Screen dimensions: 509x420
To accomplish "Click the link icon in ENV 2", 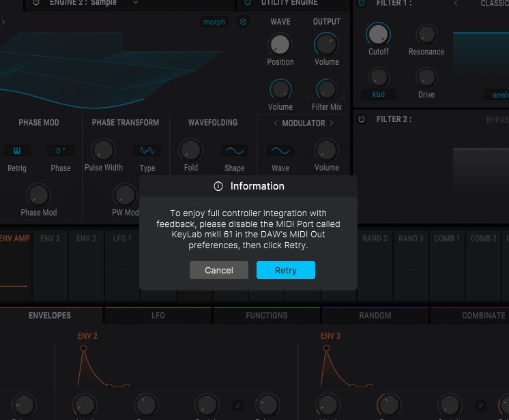I will point(237,405).
